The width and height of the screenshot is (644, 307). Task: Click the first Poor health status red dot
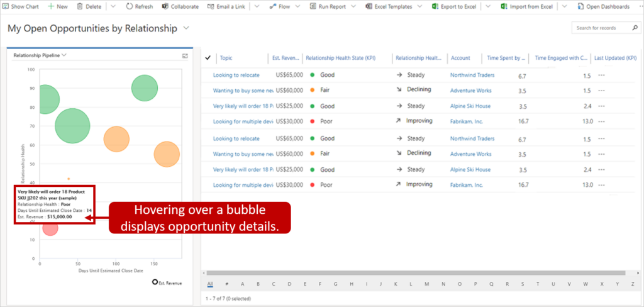[x=313, y=121]
